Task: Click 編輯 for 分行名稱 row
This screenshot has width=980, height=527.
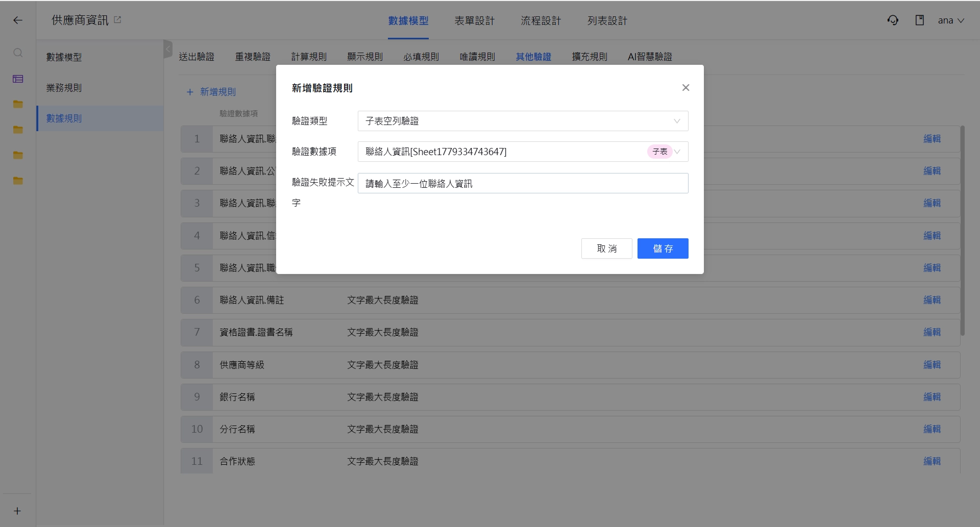Action: click(932, 429)
